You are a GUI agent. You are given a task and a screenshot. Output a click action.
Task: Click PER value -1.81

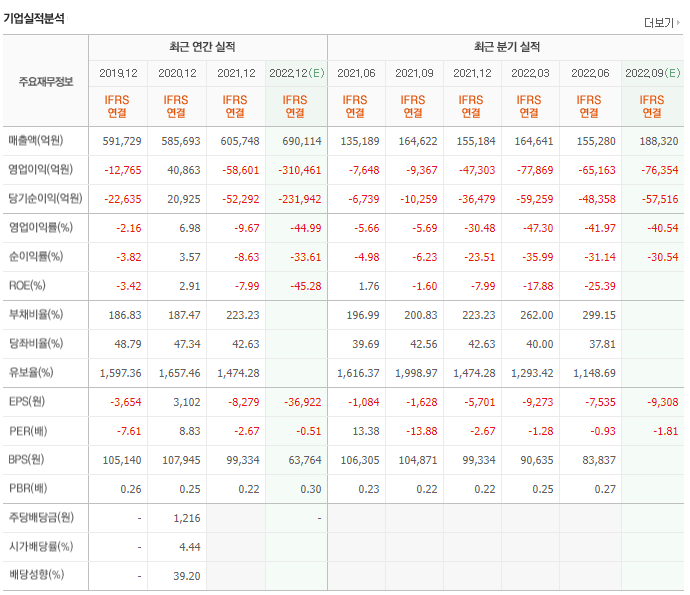click(x=665, y=431)
